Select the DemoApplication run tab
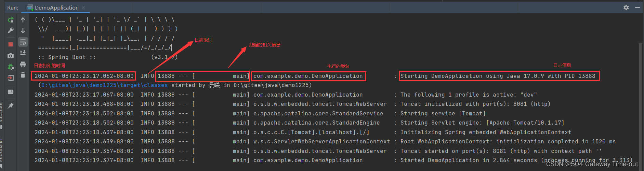Viewport: 644px width, 171px height. pos(56,8)
